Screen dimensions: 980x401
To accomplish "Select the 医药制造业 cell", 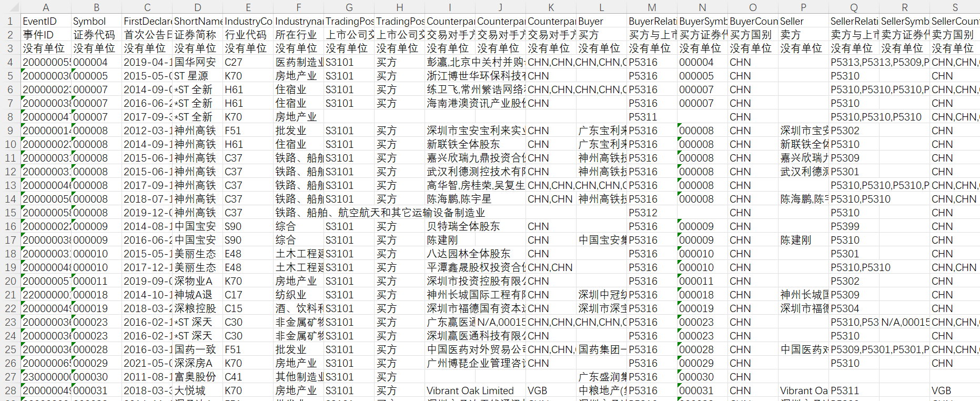I will [x=298, y=62].
